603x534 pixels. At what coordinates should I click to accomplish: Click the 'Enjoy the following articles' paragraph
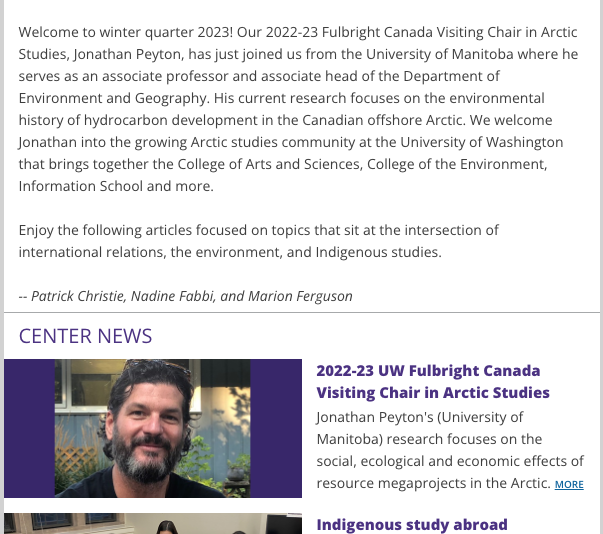point(259,241)
